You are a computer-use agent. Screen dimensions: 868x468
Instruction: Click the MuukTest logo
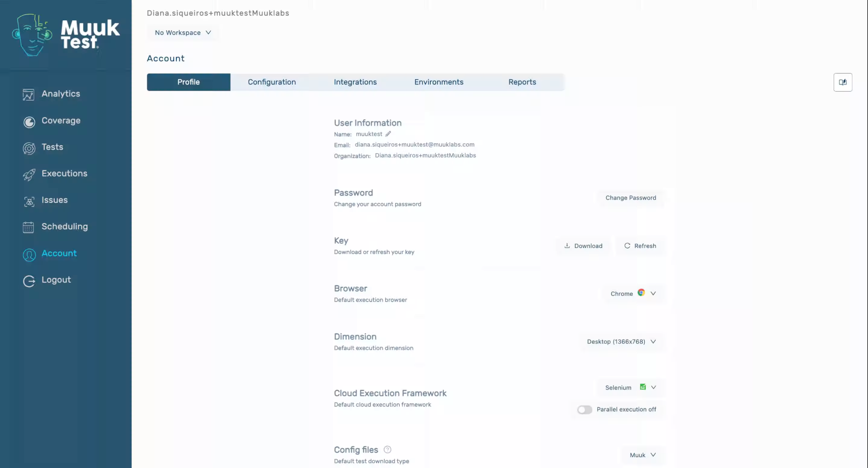point(66,35)
